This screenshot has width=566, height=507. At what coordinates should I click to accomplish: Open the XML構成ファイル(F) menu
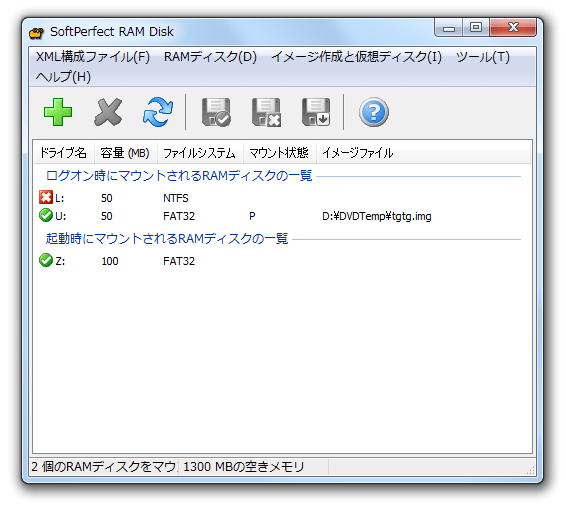pyautogui.click(x=93, y=57)
